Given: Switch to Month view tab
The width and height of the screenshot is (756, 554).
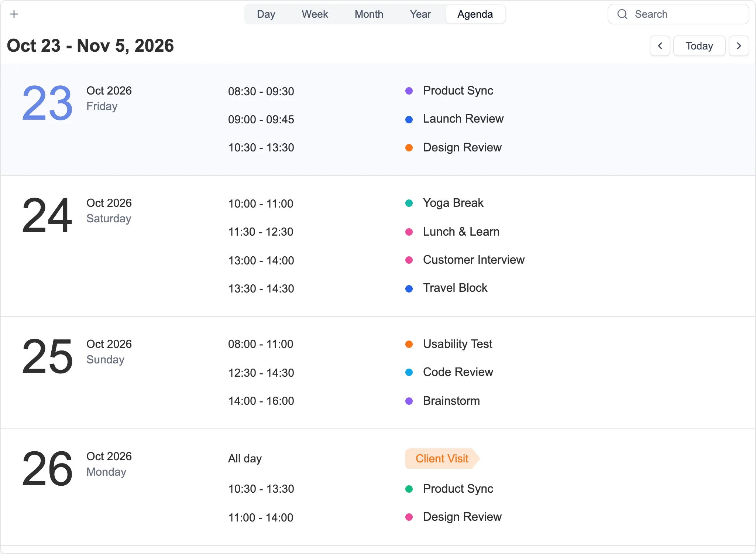Looking at the screenshot, I should coord(369,14).
